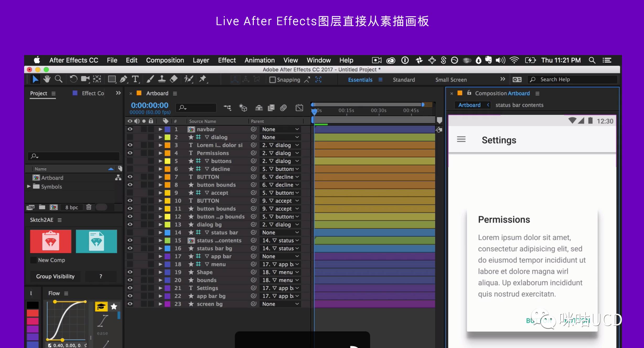Select the Brush tool
The width and height of the screenshot is (644, 348).
(x=150, y=79)
